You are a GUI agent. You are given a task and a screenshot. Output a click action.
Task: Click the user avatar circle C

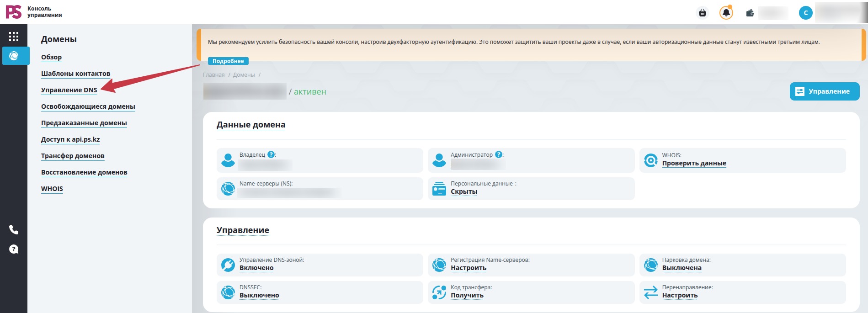tap(806, 13)
